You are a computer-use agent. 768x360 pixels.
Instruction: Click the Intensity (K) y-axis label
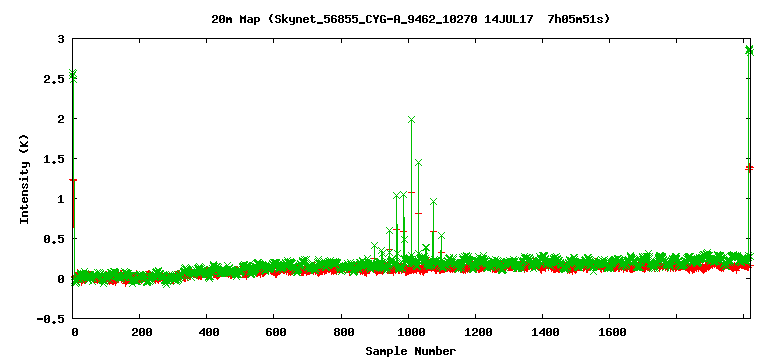pyautogui.click(x=24, y=178)
